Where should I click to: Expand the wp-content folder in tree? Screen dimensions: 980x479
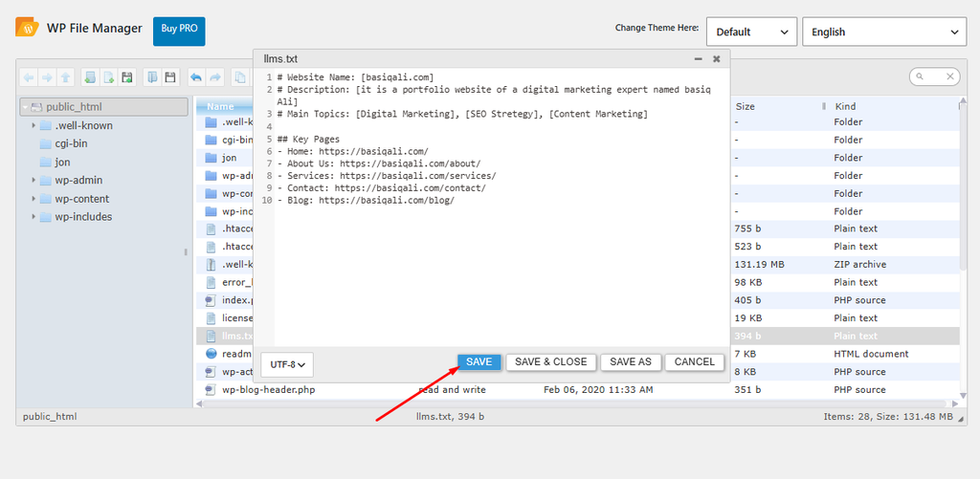click(33, 199)
